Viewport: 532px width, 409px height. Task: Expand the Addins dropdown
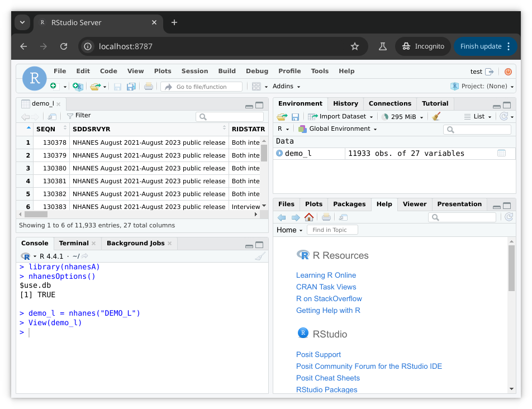click(286, 86)
